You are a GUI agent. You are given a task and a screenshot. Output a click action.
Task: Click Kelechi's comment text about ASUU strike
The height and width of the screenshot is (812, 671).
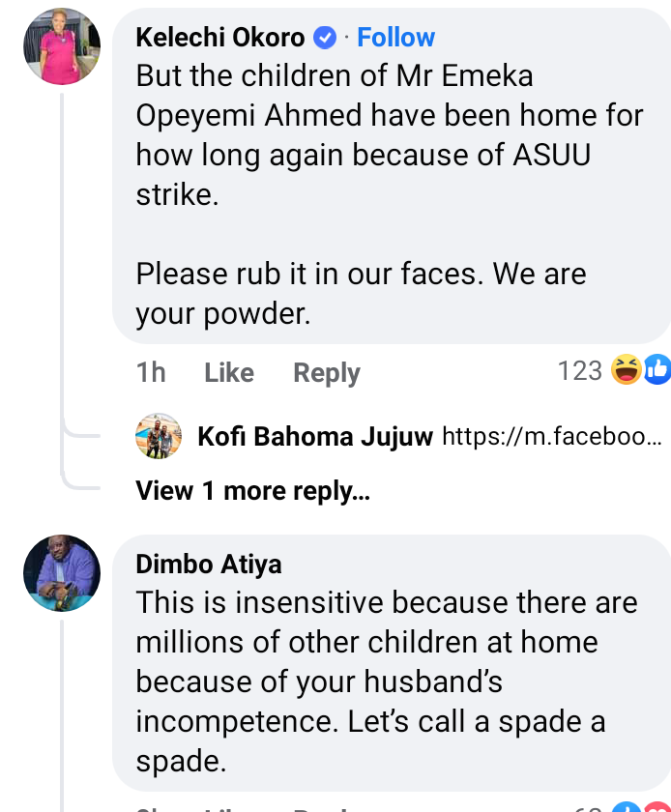(387, 155)
